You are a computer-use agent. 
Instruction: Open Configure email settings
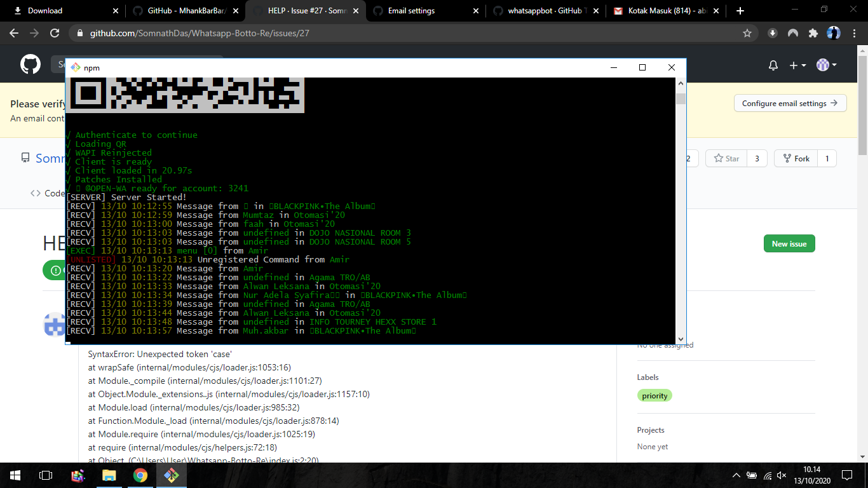(790, 103)
